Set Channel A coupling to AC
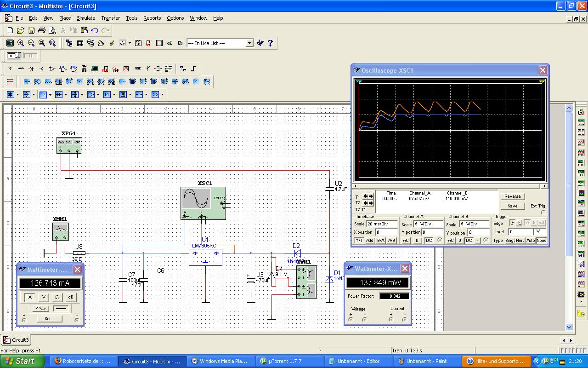 click(x=406, y=241)
